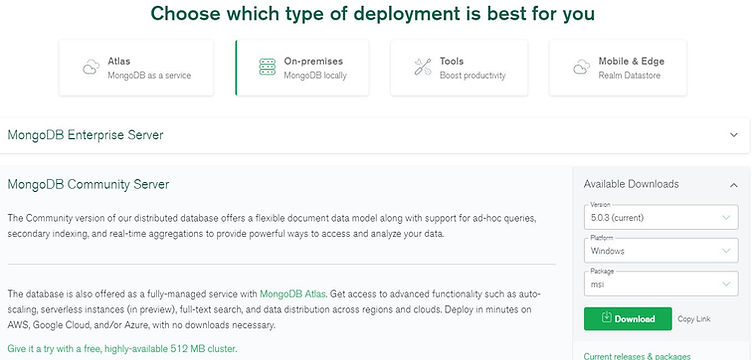
Task: Click the 'MongoDB locally' subtitle
Action: (x=315, y=75)
